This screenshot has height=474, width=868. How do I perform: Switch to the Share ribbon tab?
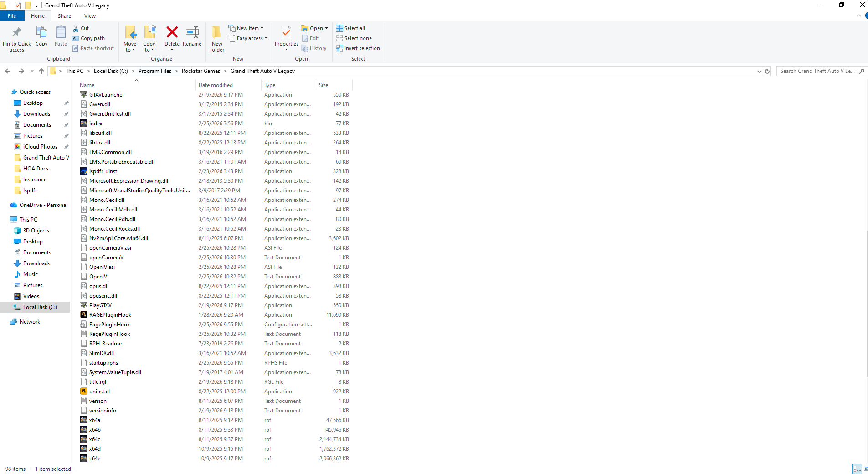(x=64, y=16)
